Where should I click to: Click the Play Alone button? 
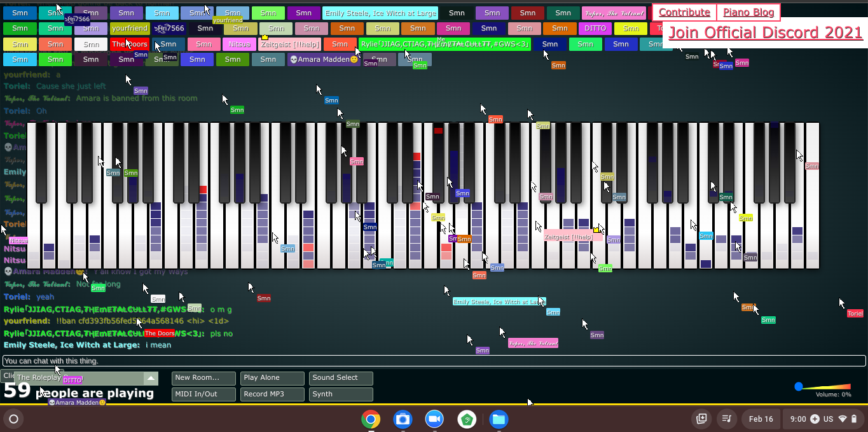pos(272,378)
